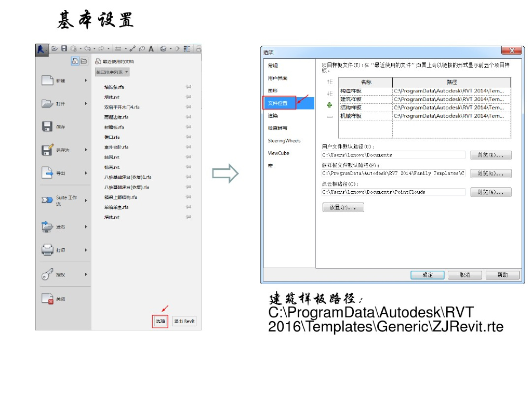Click the 导出 (Export) icon
Viewport: 532px width, 399px height.
(47, 172)
